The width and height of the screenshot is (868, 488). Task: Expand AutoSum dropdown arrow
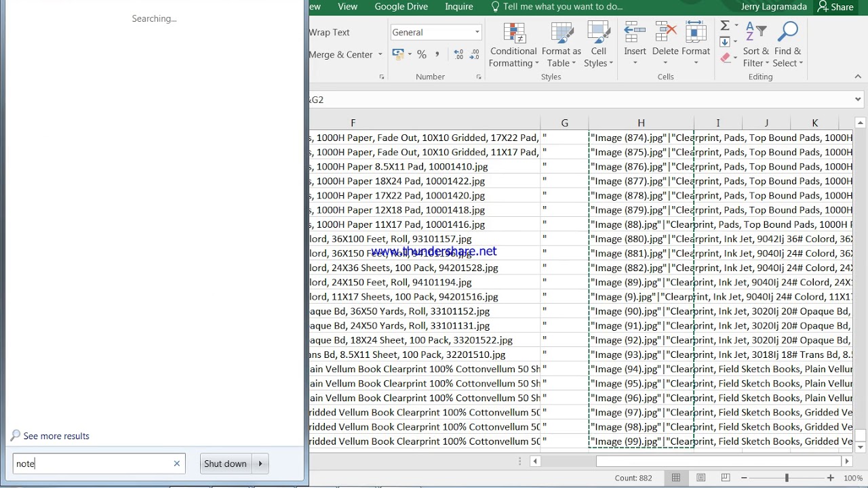[736, 26]
